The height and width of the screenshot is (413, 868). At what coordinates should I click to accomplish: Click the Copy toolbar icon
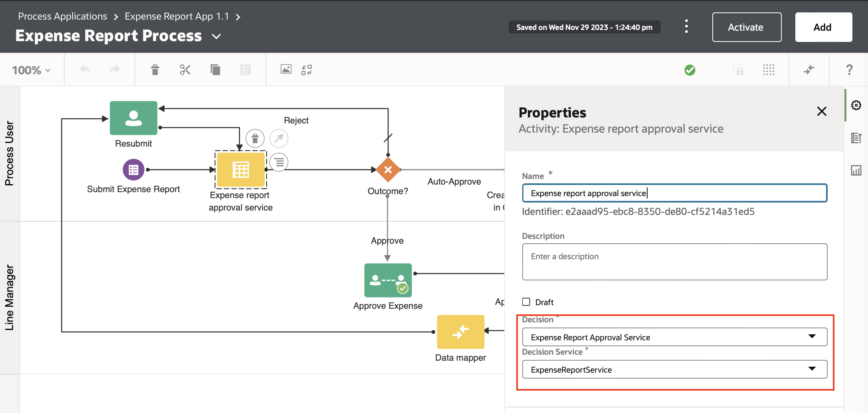tap(215, 69)
